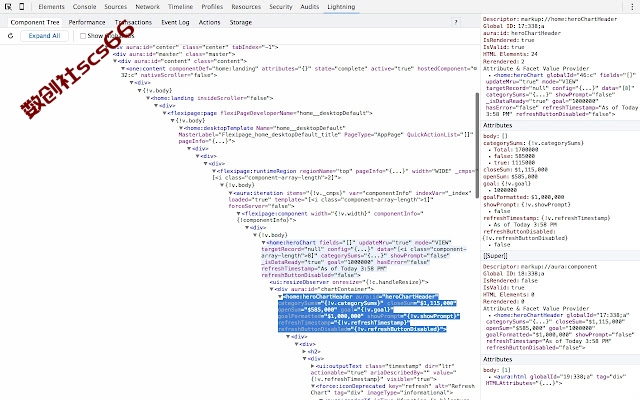640x400 pixels.
Task: Click the goalFormatted: $1,000,000 attribute
Action: (524, 197)
